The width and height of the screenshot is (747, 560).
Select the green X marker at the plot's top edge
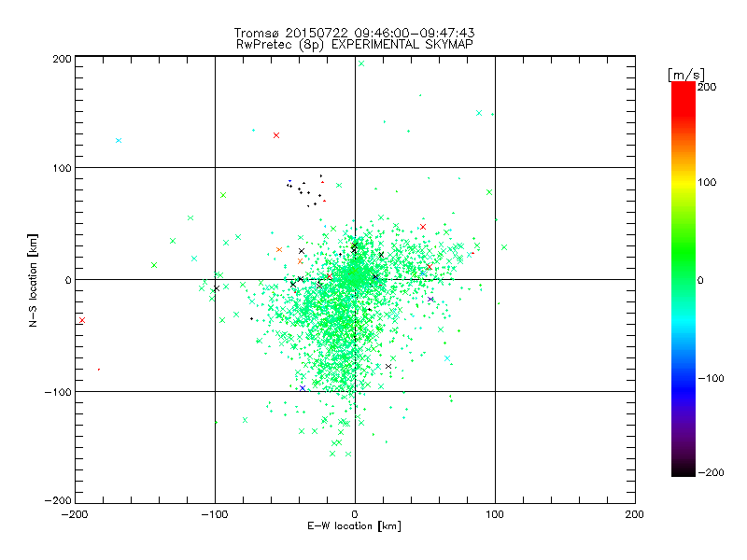tap(361, 63)
